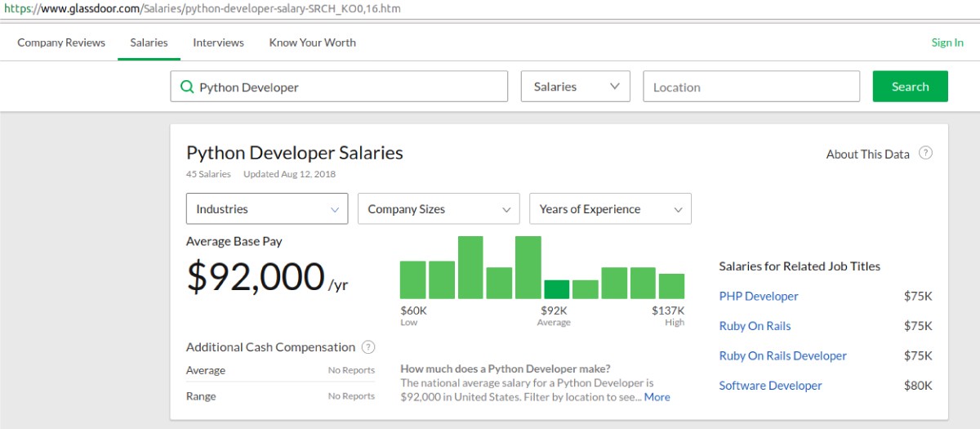This screenshot has width=980, height=429.
Task: Expand description with the More link
Action: (657, 397)
